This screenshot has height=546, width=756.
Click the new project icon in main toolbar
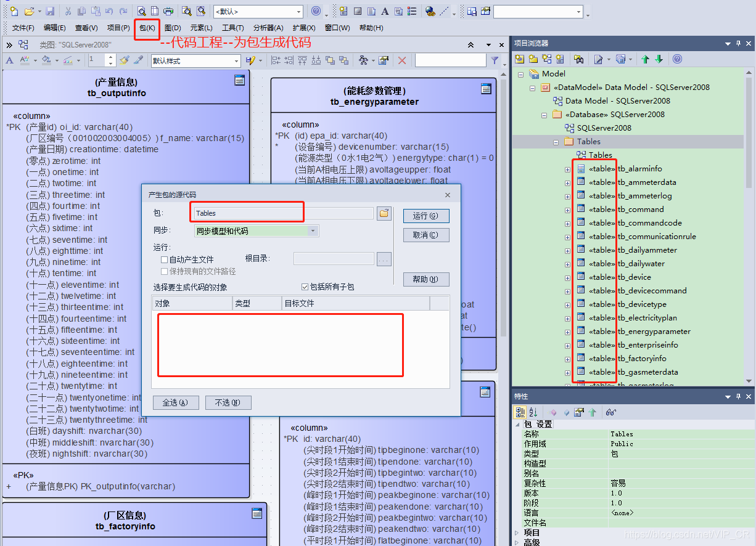(x=14, y=11)
